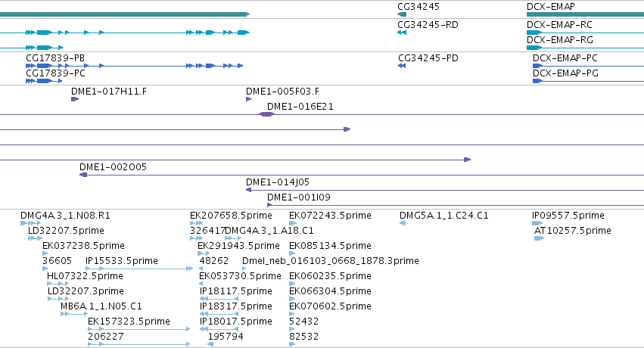Select the CG34245-PD protein label
Image resolution: width=644 pixels, height=348 pixels.
[428, 57]
